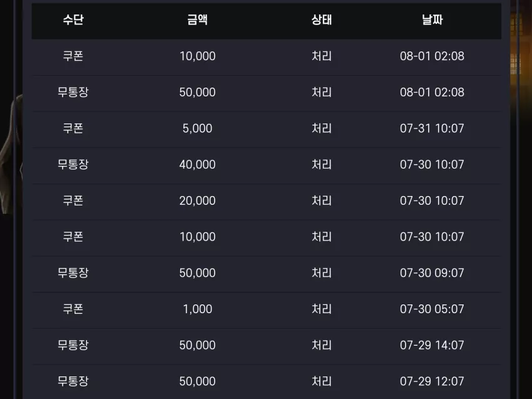532x399 pixels.
Task: Click 무통장 in the 07-30 09:07 row
Action: click(73, 273)
